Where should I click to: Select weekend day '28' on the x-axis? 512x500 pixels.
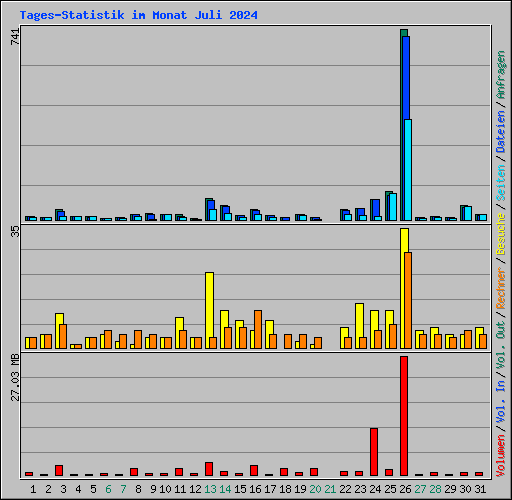[435, 489]
